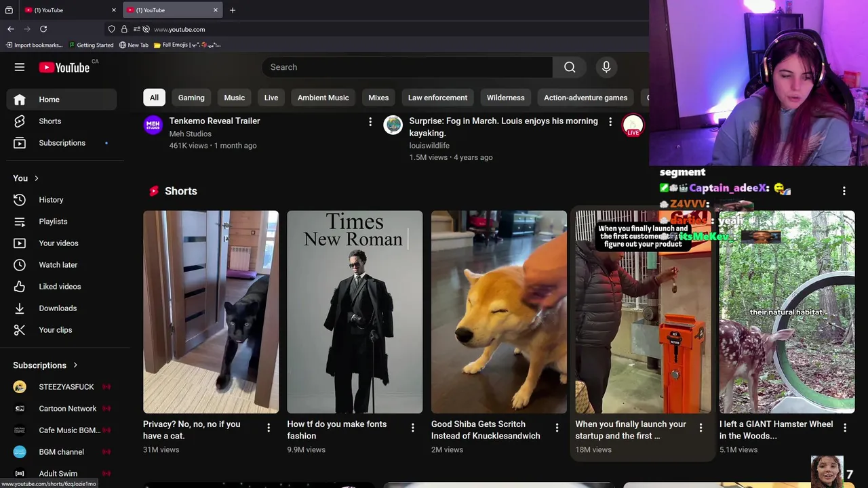The width and height of the screenshot is (868, 488).
Task: Reload the page with refresh icon
Action: [x=43, y=29]
